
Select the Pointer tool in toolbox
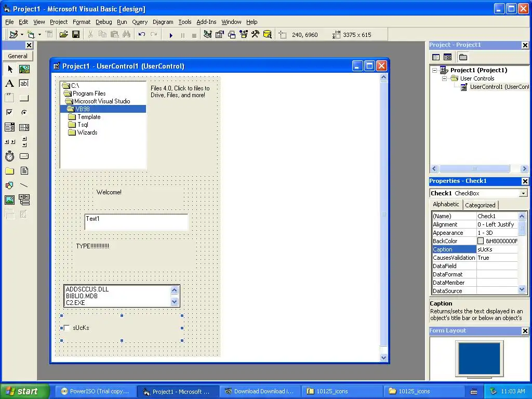coord(10,69)
